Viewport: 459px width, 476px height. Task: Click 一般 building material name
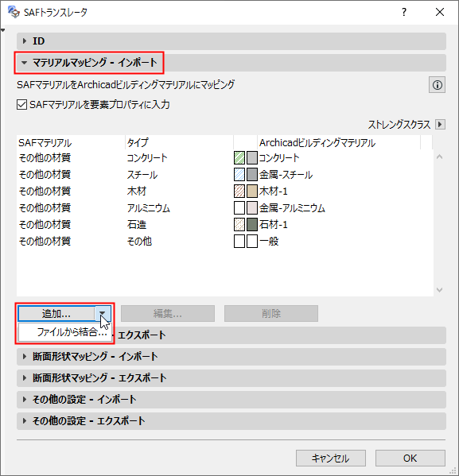[269, 242]
